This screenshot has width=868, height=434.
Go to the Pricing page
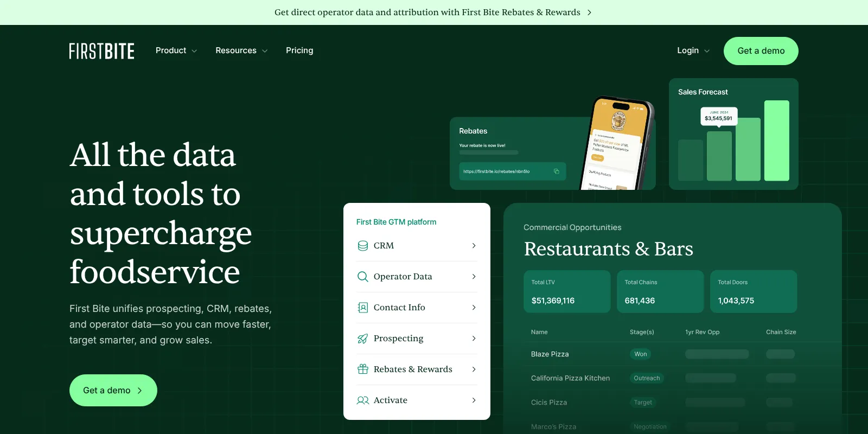[299, 50]
